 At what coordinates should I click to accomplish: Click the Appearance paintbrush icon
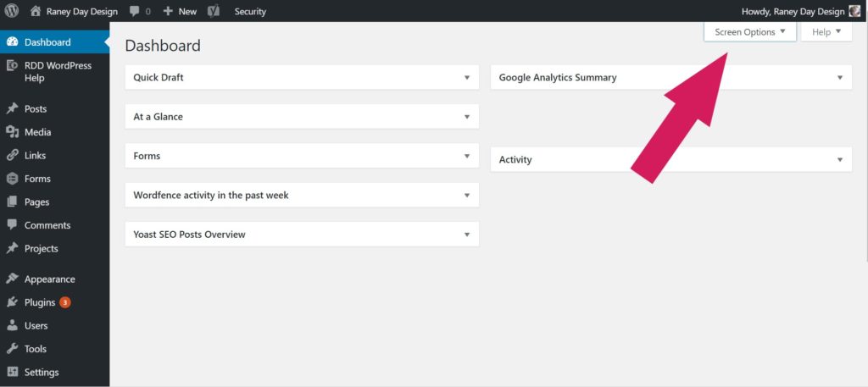[12, 279]
